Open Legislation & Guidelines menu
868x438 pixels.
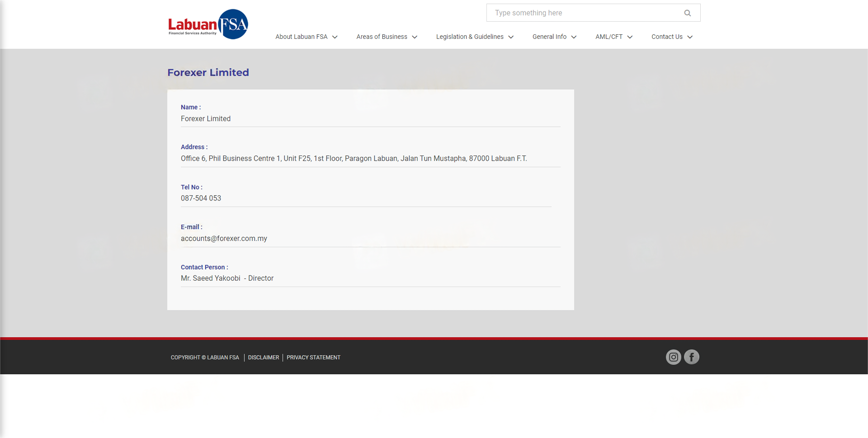(x=470, y=37)
